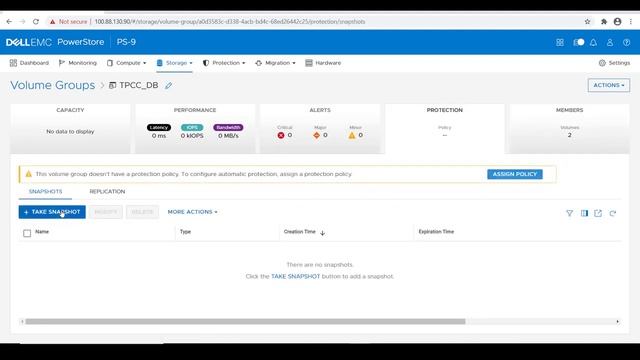Switch to the REPLICATION tab
The image size is (640, 360).
tap(107, 191)
